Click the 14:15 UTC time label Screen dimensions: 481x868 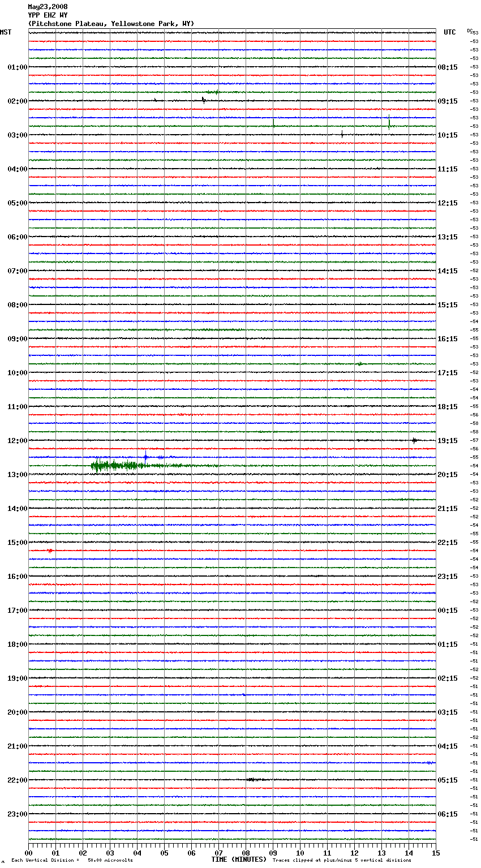pos(448,271)
